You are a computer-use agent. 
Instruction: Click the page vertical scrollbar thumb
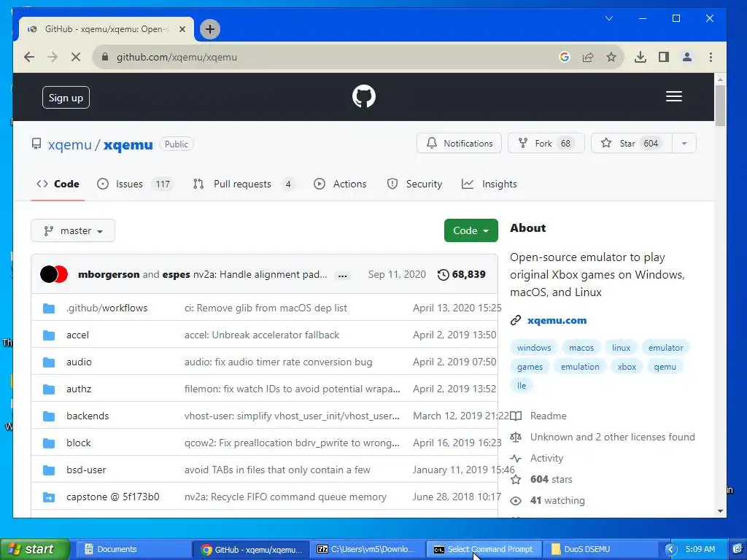720,106
